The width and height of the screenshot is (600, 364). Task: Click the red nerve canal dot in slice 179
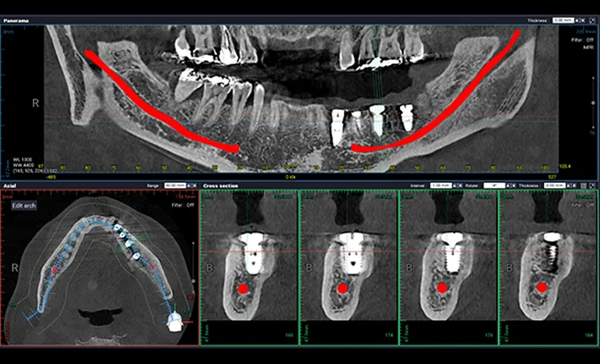pyautogui.click(x=442, y=288)
